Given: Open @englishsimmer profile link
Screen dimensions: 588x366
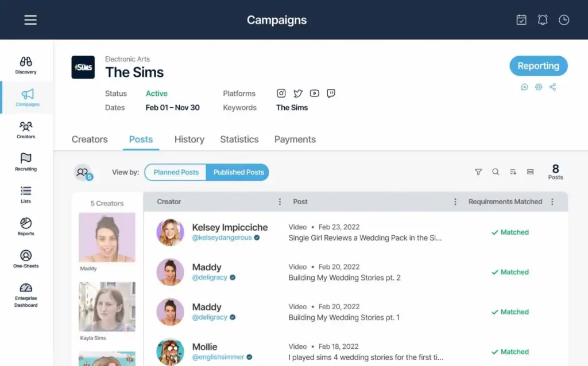Looking at the screenshot, I should click(218, 357).
